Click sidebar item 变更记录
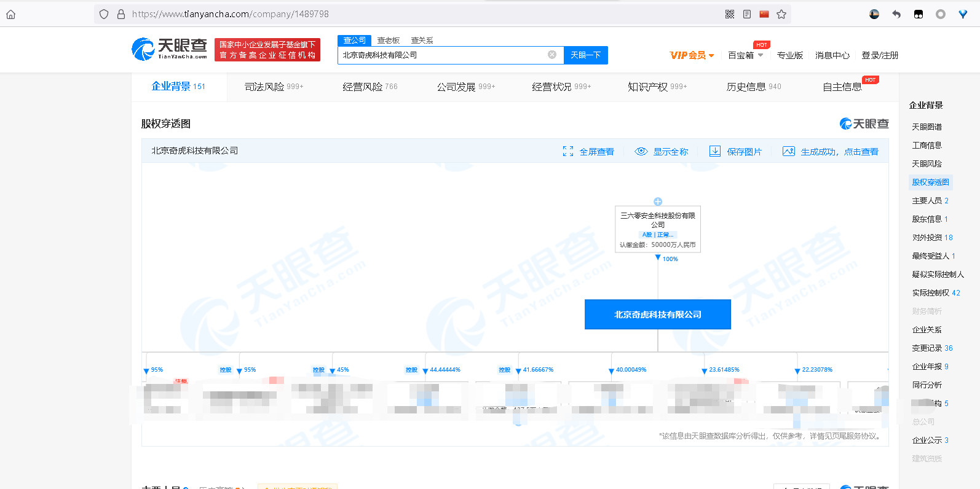Image resolution: width=980 pixels, height=489 pixels. coord(932,348)
